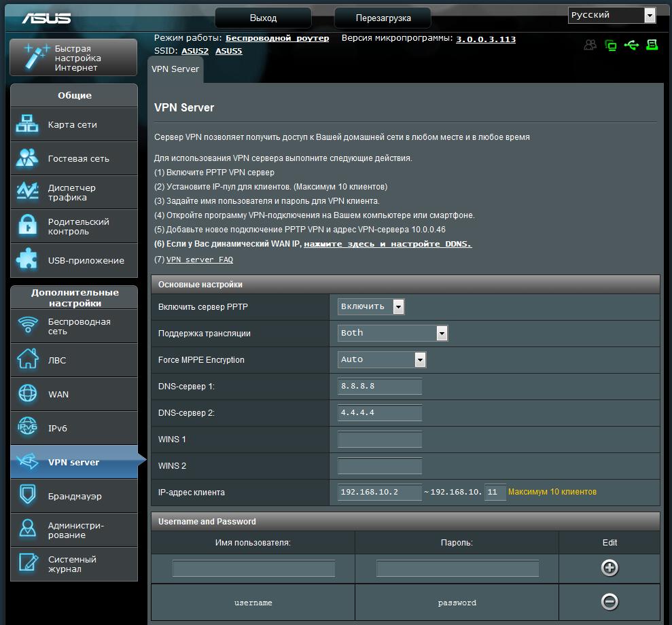Open Брандмауэр menu item
Viewport: 672px width, 625px height.
tap(74, 496)
